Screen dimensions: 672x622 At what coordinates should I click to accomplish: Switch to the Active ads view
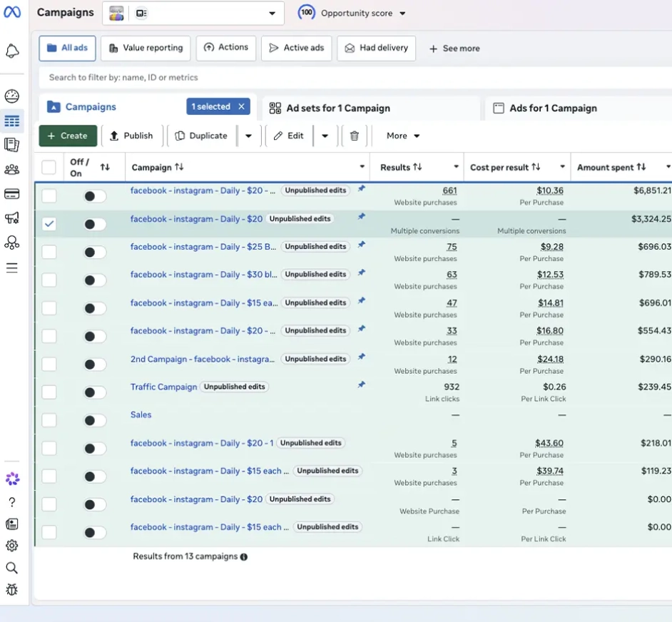297,48
